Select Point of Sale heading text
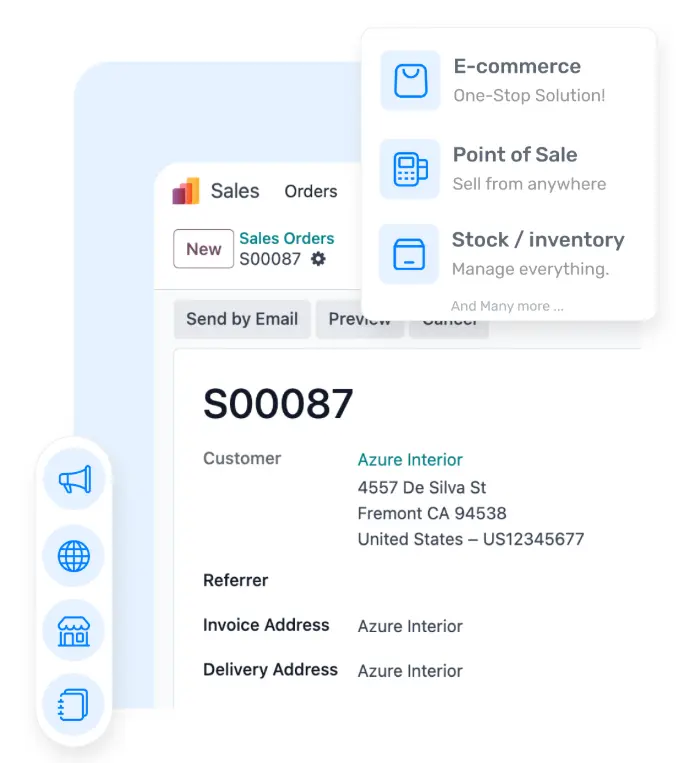Image resolution: width=690 pixels, height=763 pixels. 515,155
